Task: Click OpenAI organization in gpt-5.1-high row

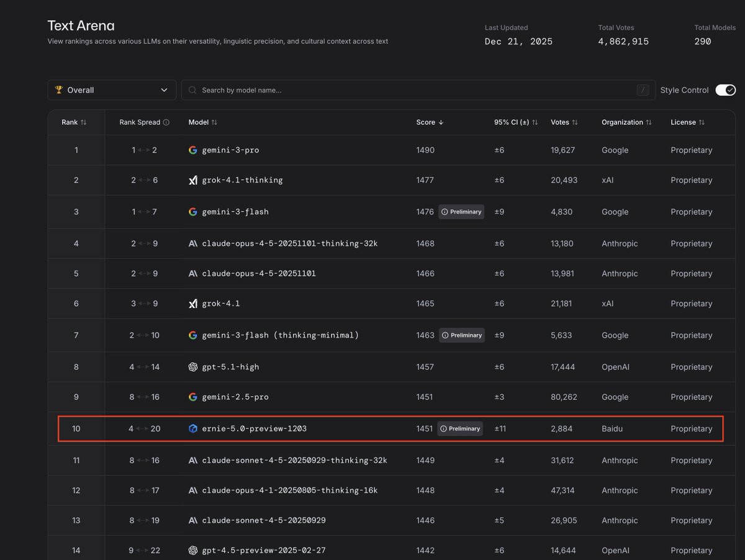Action: (x=615, y=367)
